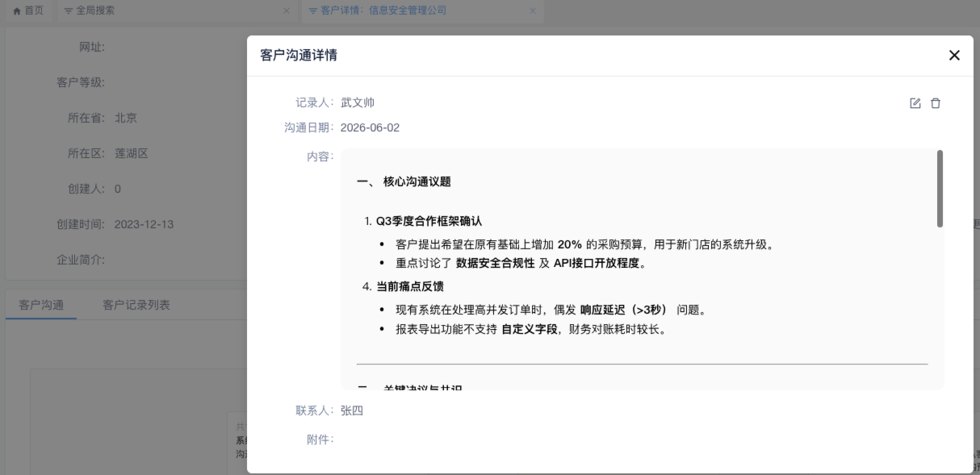Open the 客户记录列表 tab
Image resolution: width=980 pixels, height=475 pixels.
pos(136,305)
